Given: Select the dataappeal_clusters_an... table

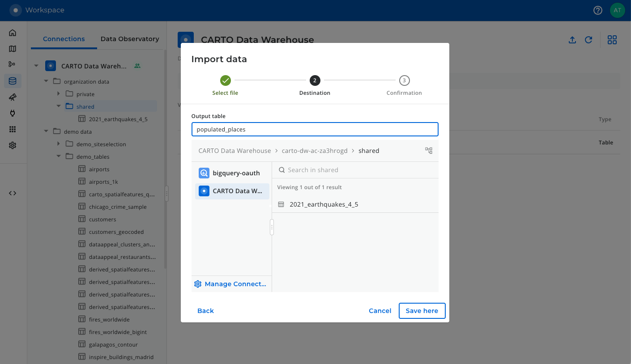Looking at the screenshot, I should pos(122,244).
